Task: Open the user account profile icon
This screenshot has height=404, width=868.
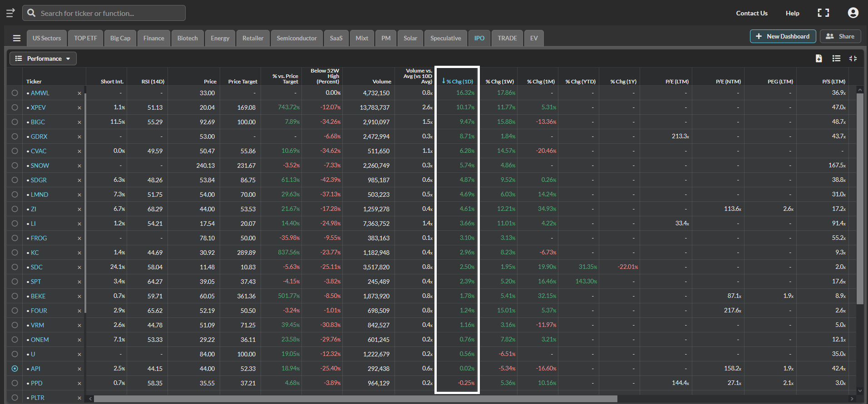Action: point(853,13)
